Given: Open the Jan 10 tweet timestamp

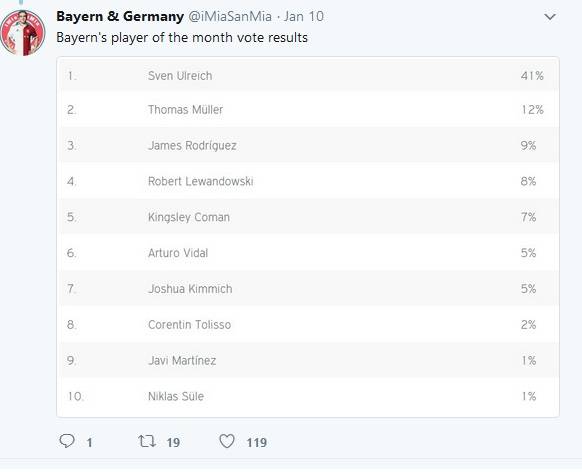Looking at the screenshot, I should click(304, 17).
